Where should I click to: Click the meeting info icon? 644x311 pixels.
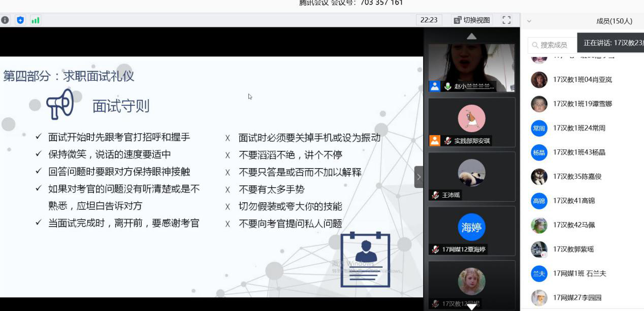click(x=5, y=20)
